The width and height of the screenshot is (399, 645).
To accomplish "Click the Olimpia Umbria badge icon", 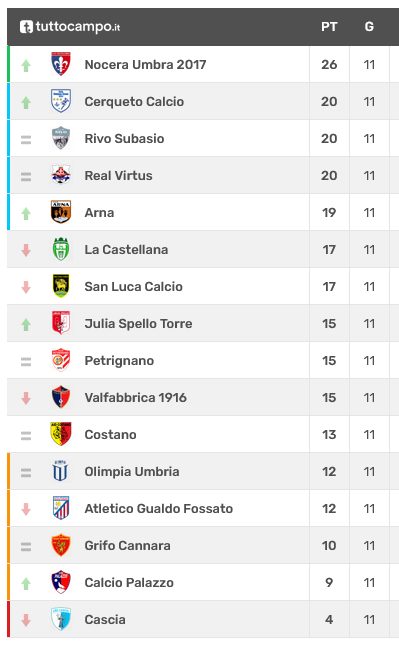I will pos(60,471).
